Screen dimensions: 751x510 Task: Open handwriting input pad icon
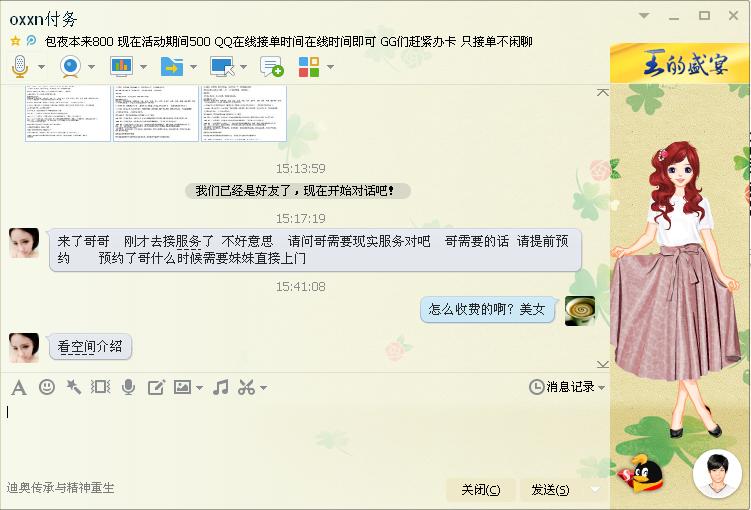pos(156,387)
